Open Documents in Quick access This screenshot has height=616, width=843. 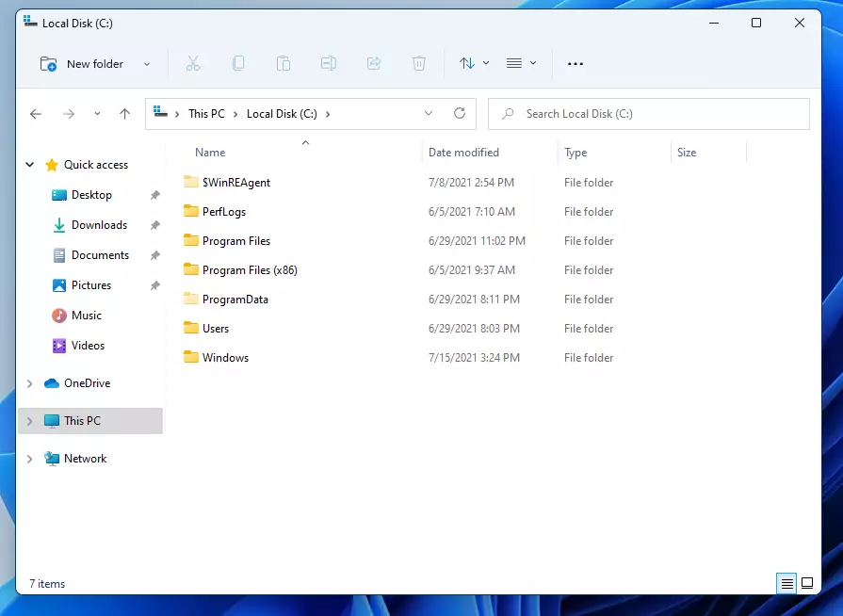point(100,255)
